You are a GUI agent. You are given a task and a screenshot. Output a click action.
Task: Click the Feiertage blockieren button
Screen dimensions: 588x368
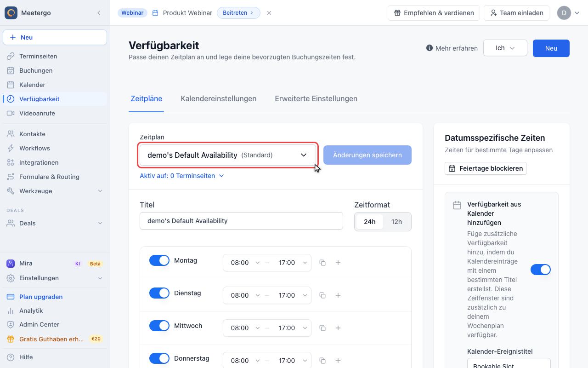point(486,168)
